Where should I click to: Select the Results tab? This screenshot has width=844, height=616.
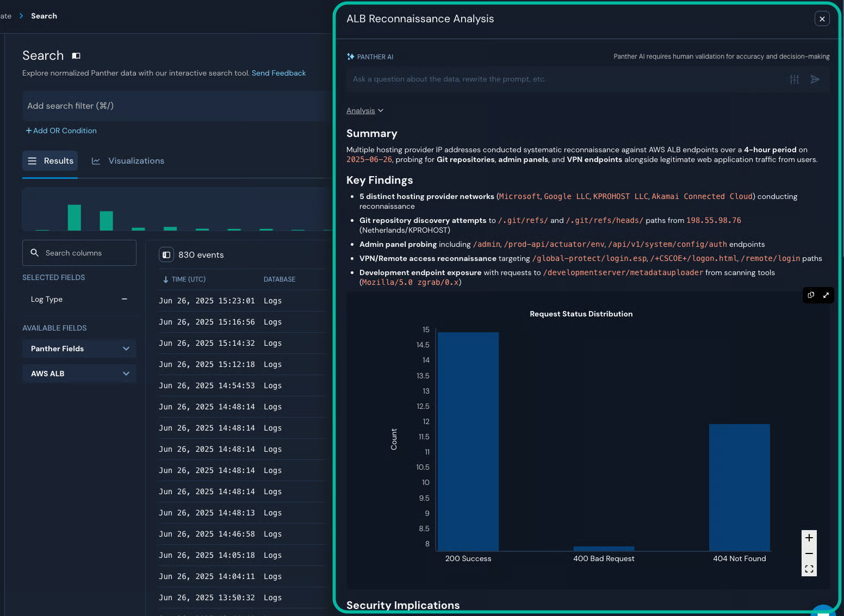coord(51,161)
